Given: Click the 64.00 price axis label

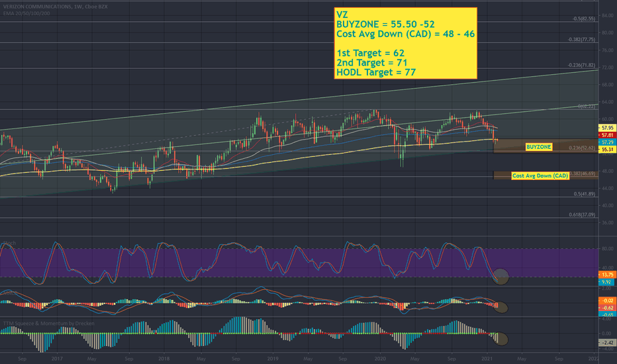Looking at the screenshot, I should tap(607, 102).
